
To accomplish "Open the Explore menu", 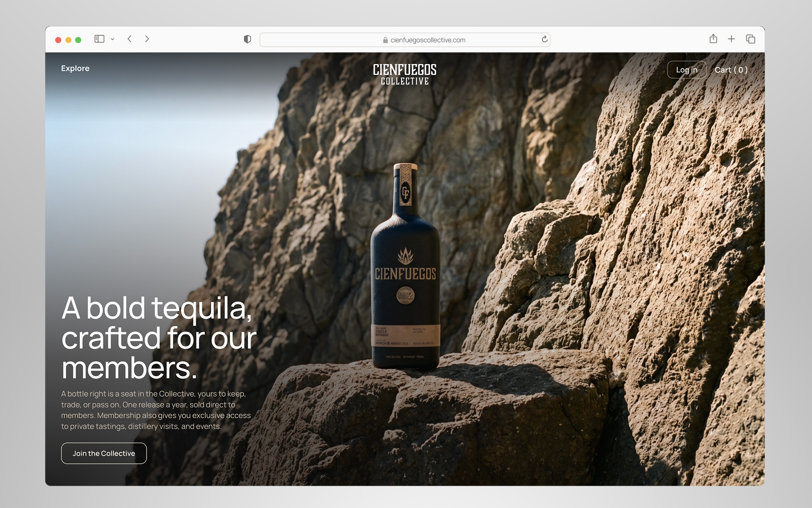I will coord(75,68).
